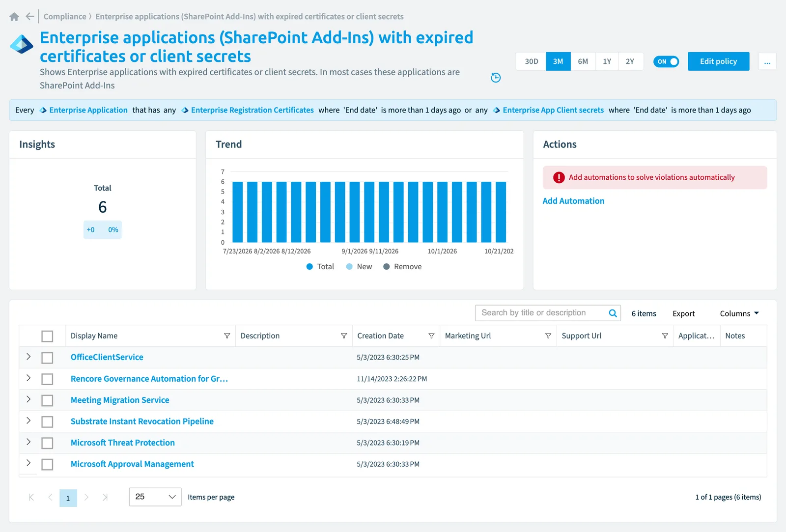Open the history clock icon
The height and width of the screenshot is (532, 786).
[x=496, y=78]
